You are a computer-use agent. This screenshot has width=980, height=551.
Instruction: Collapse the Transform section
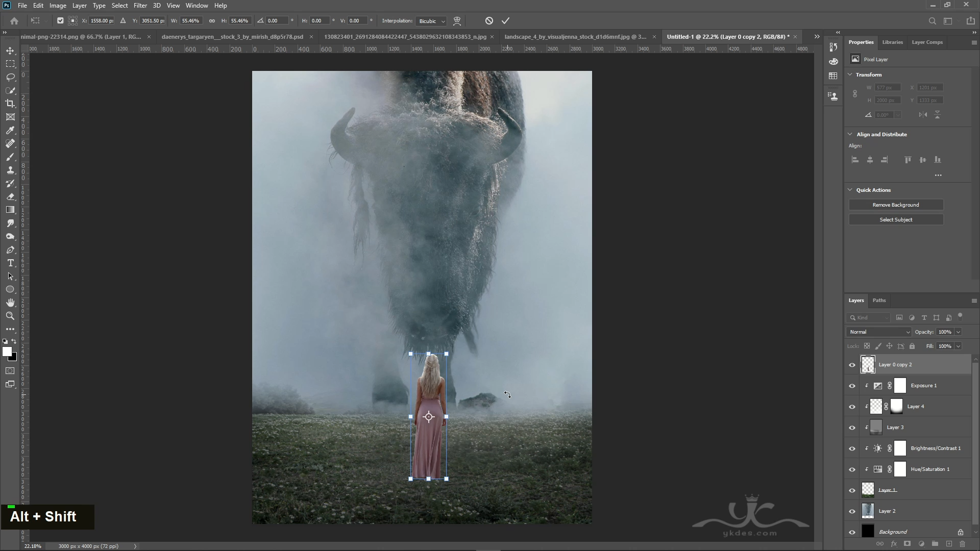(x=850, y=74)
